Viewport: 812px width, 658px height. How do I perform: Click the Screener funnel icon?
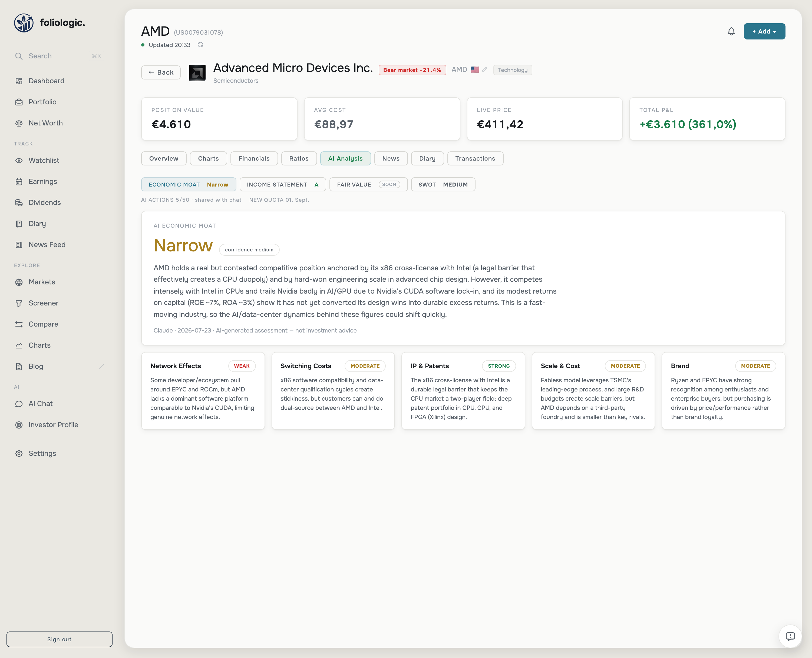[x=19, y=303]
